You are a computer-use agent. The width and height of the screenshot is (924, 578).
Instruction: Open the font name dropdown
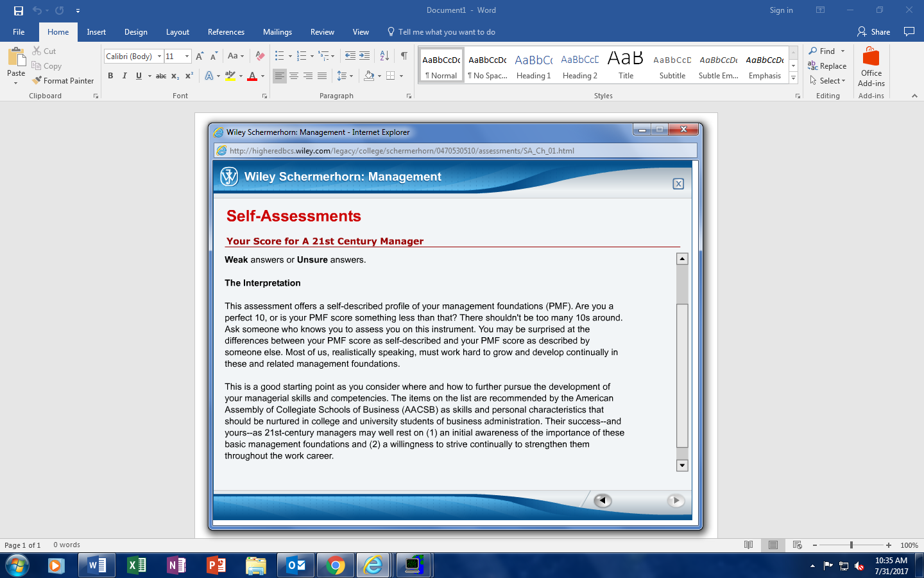click(159, 57)
